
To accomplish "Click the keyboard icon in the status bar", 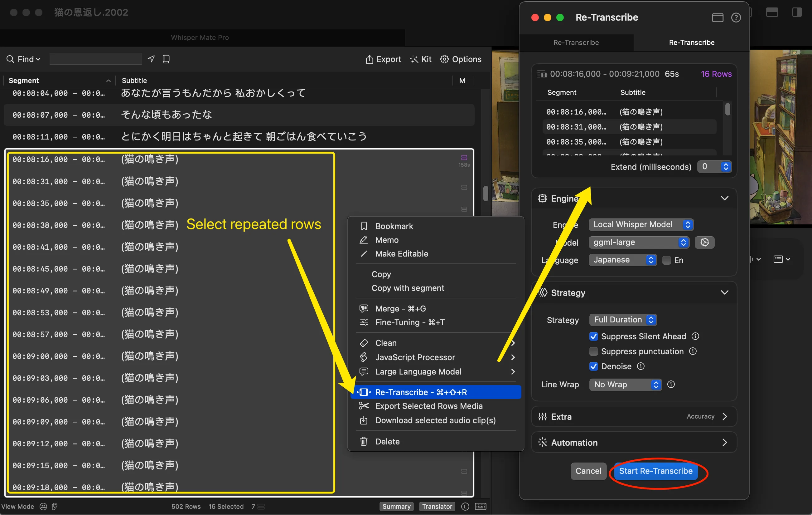I will [x=480, y=506].
